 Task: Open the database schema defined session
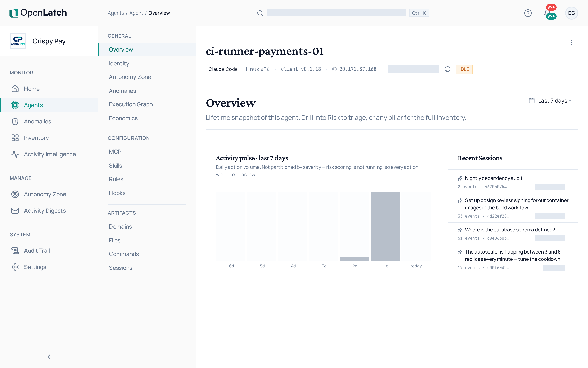pos(513,234)
